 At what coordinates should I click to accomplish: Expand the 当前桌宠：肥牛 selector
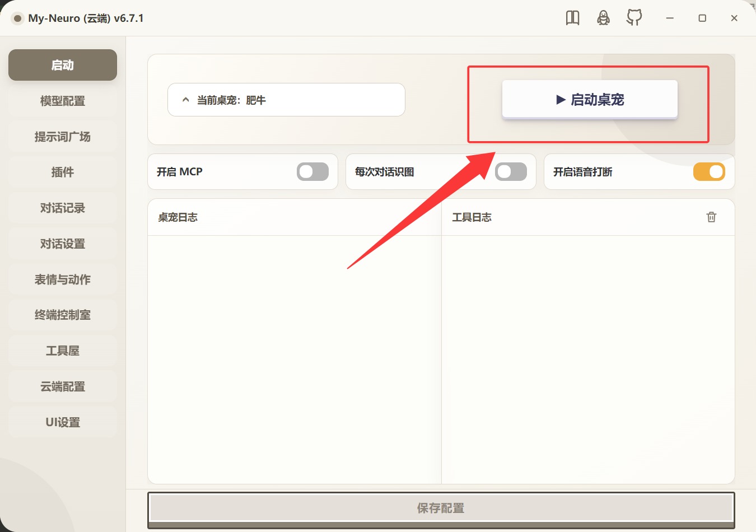[x=286, y=100]
